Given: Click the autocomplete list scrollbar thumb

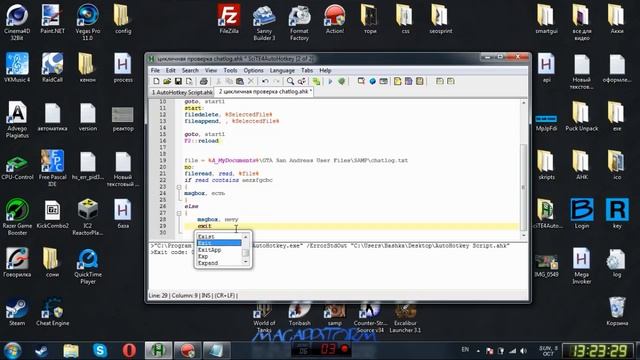Looking at the screenshot, I should point(245,253).
